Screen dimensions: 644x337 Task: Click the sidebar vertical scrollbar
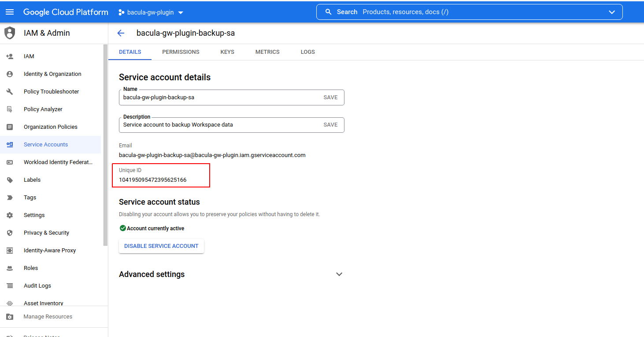coord(105,146)
